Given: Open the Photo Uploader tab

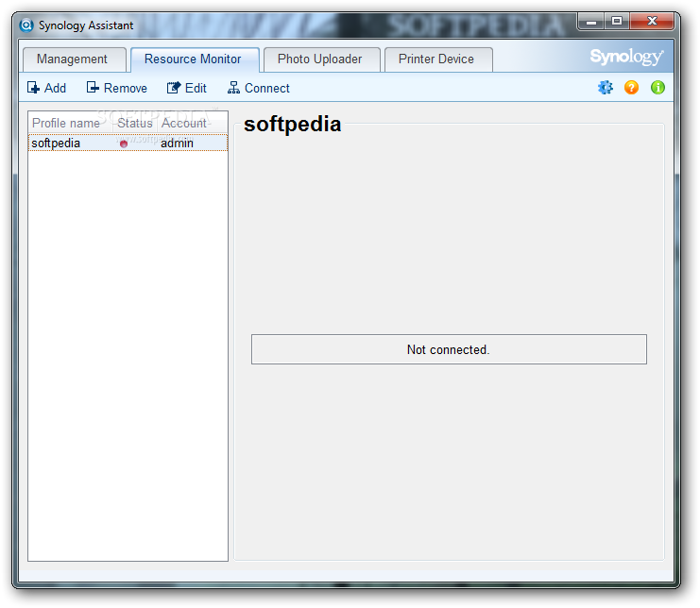Looking at the screenshot, I should tap(321, 59).
